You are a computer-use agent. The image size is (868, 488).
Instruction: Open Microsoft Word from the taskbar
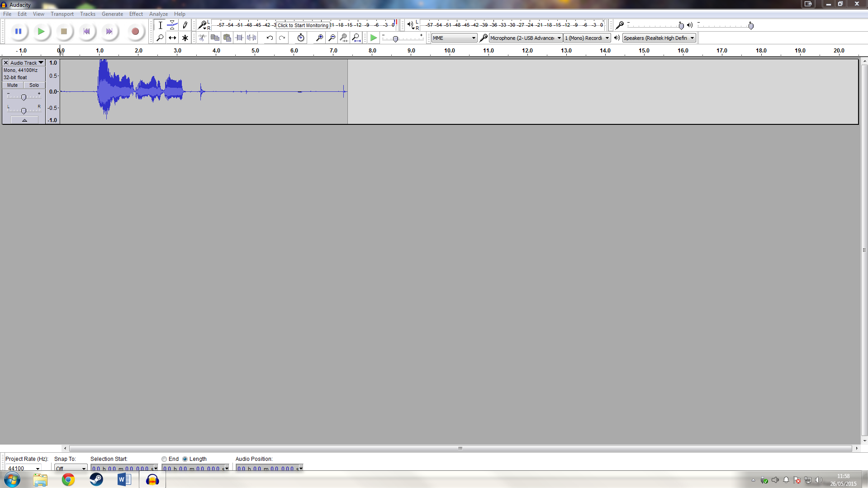tap(124, 479)
